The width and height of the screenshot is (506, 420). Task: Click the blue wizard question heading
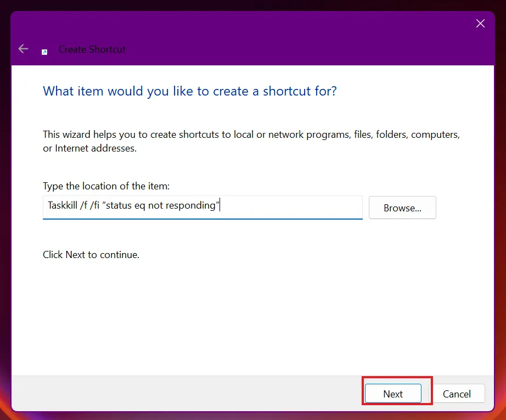190,91
